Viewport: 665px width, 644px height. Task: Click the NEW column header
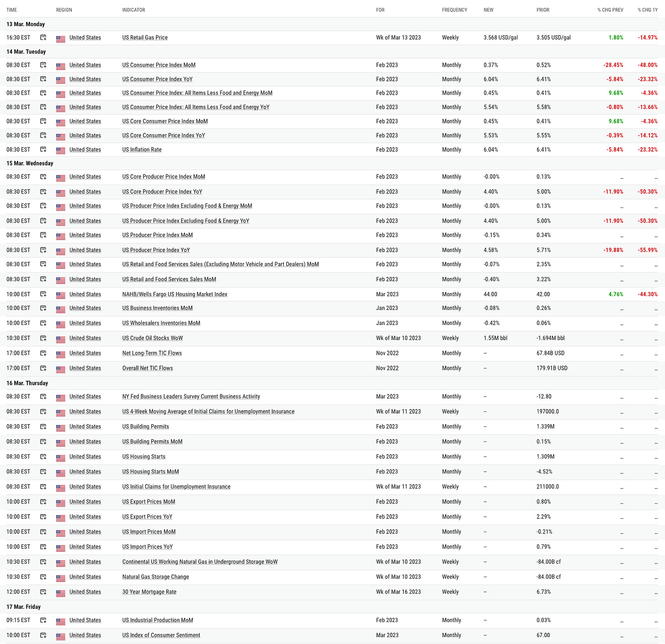[489, 10]
